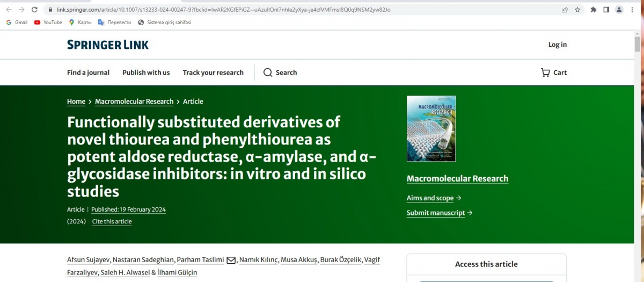Open the Sistemə giriş səhifəsi bookmark
Image resolution: width=644 pixels, height=282 pixels.
pos(164,23)
